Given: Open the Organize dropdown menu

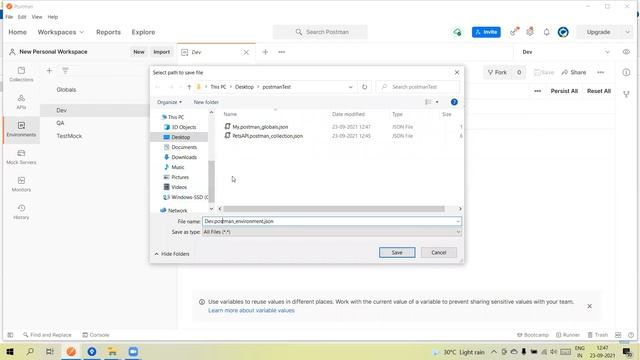Looking at the screenshot, I should 169,102.
